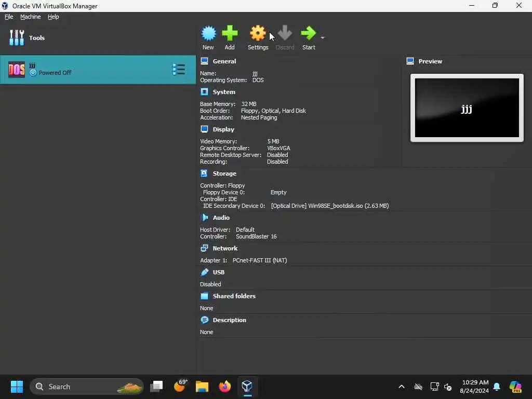532x399 pixels.
Task: Click the grayed Discard toolbar icon
Action: pyautogui.click(x=285, y=33)
